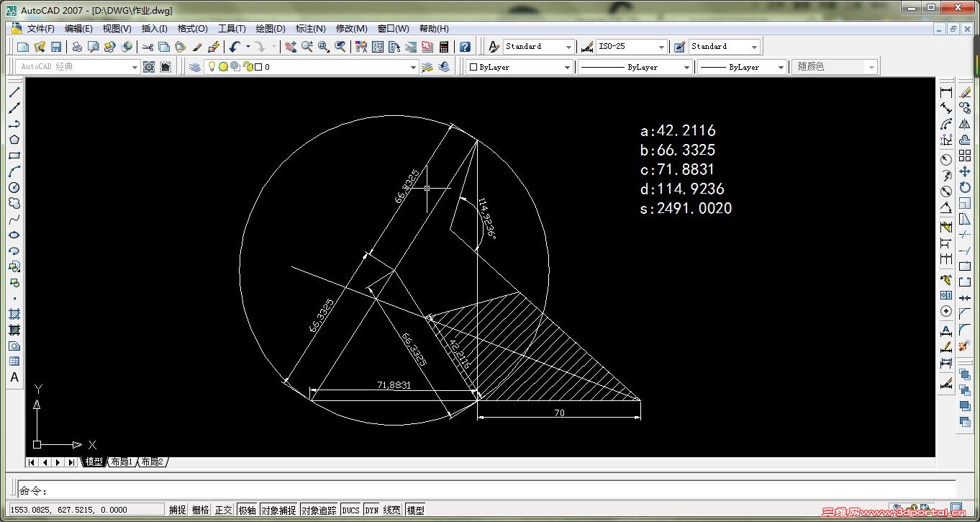The height and width of the screenshot is (522, 980).
Task: Select the Rotate modify tool
Action: pyautogui.click(x=965, y=187)
